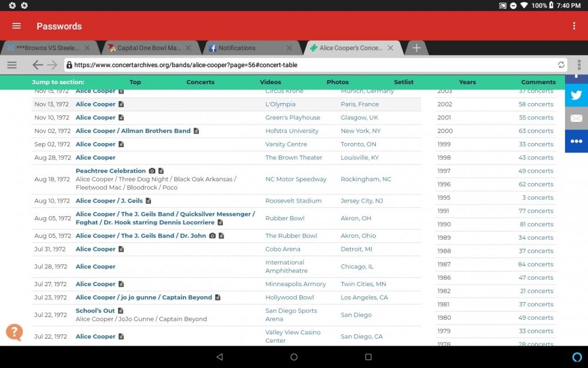
Task: View 2002 year with 58 concerts
Action: tap(495, 104)
